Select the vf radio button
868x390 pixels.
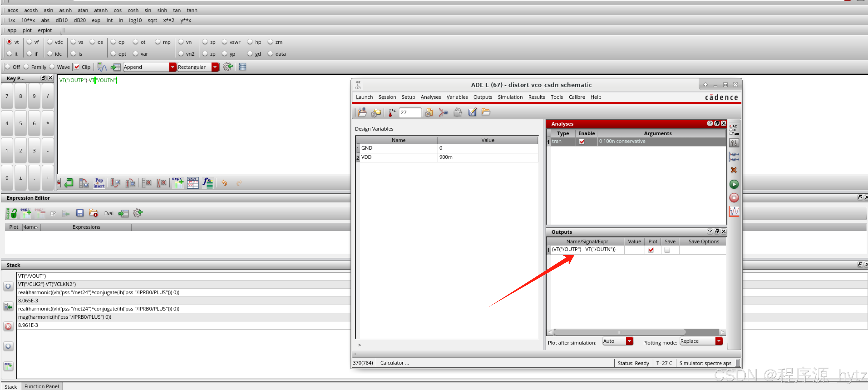tap(30, 42)
